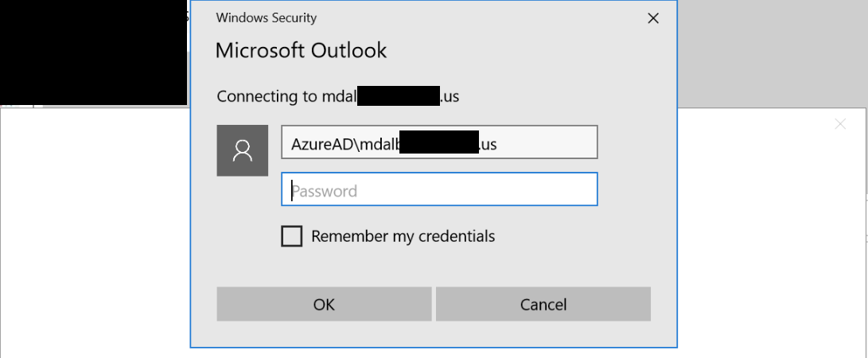Screen dimensions: 868x358
Task: Confirm credentials with the OK button
Action: tap(324, 304)
